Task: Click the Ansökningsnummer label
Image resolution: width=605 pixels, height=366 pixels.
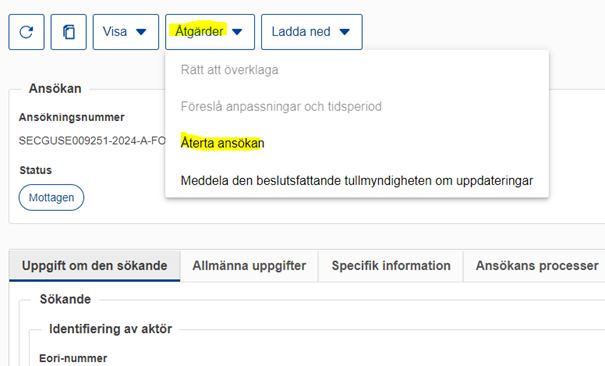Action: (x=71, y=117)
